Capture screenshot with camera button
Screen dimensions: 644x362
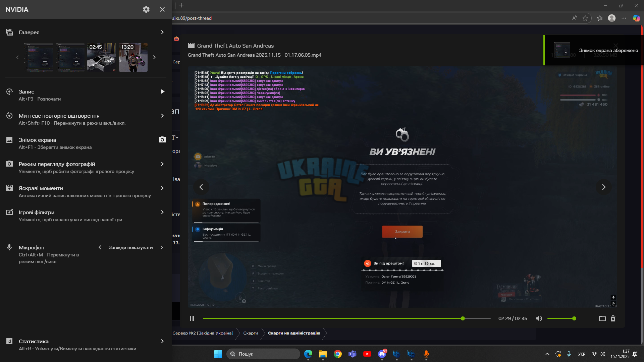[x=162, y=140]
